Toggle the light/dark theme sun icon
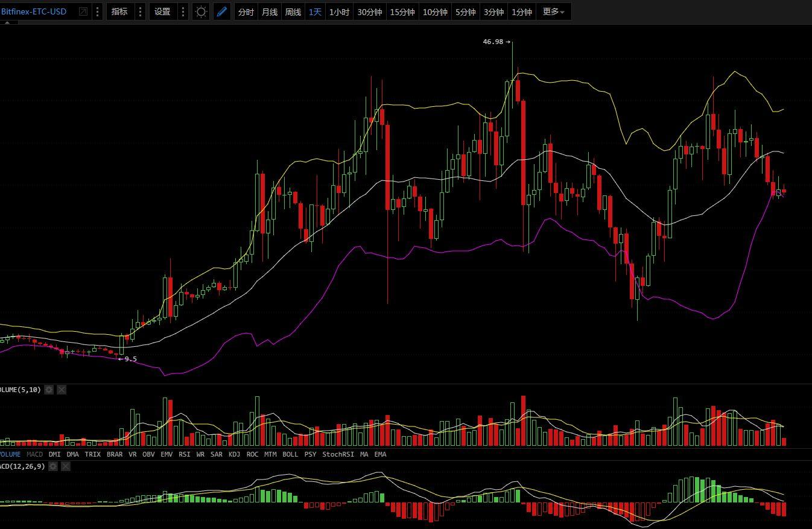 201,11
